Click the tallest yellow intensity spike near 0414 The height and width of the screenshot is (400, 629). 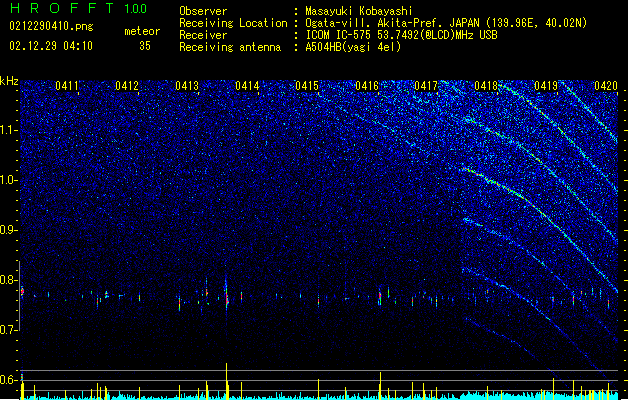point(227,381)
